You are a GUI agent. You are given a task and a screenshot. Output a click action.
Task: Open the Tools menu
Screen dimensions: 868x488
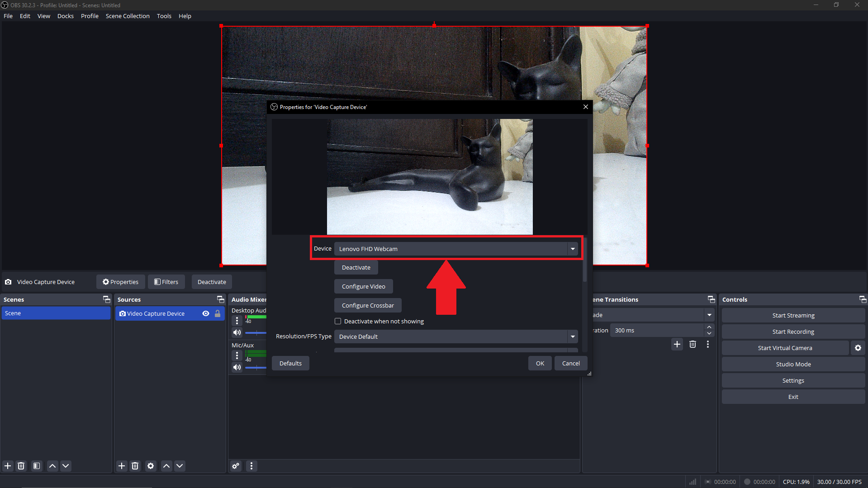tap(164, 16)
